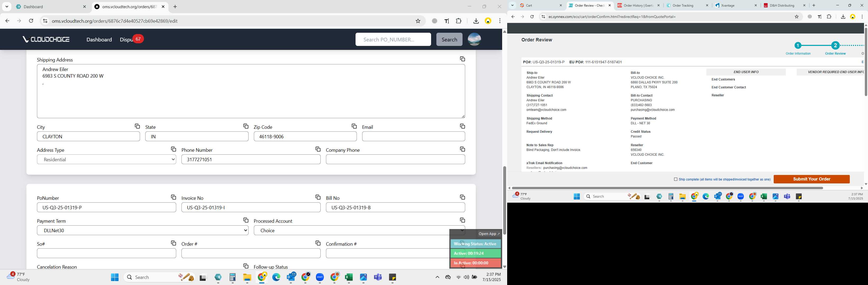Click the Synnex page vertical scrollbar

[866, 61]
